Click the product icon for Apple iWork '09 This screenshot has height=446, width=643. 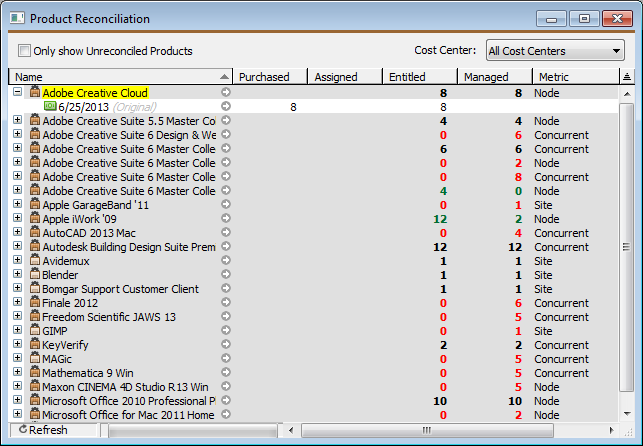[x=35, y=218]
